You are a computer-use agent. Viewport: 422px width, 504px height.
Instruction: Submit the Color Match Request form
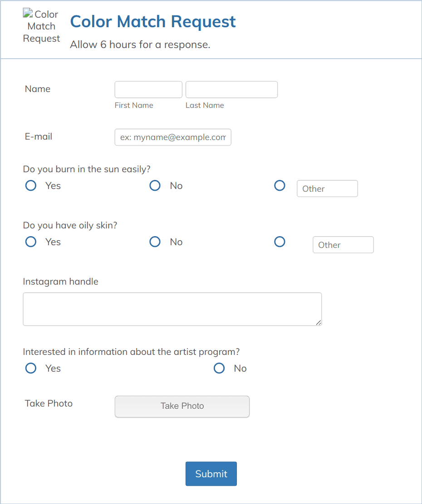[211, 473]
